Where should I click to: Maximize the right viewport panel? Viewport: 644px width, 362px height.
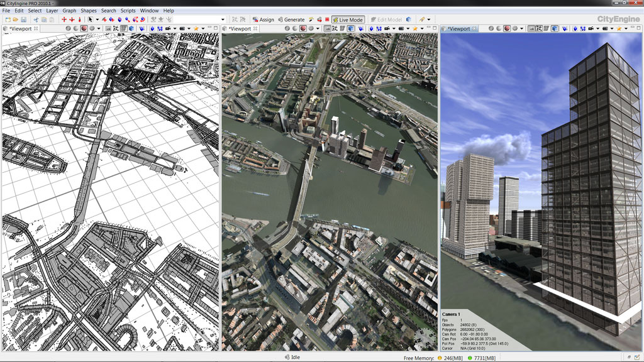638,29
